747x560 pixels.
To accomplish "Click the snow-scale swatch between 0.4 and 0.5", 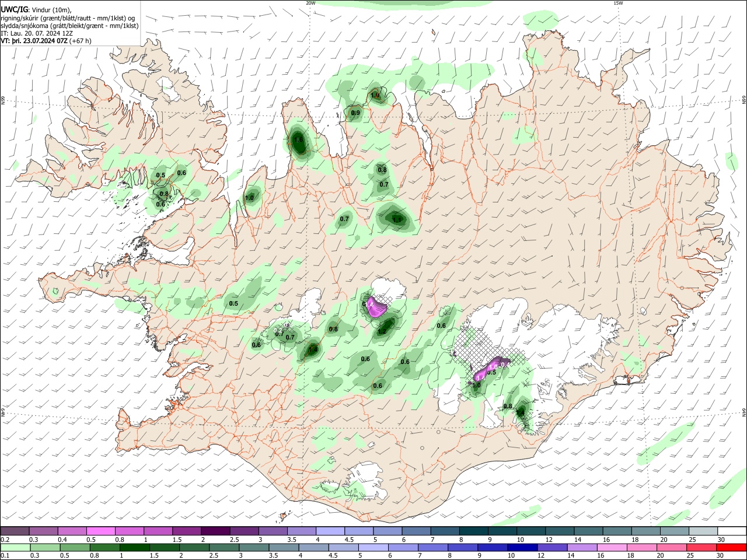I will click(x=72, y=531).
